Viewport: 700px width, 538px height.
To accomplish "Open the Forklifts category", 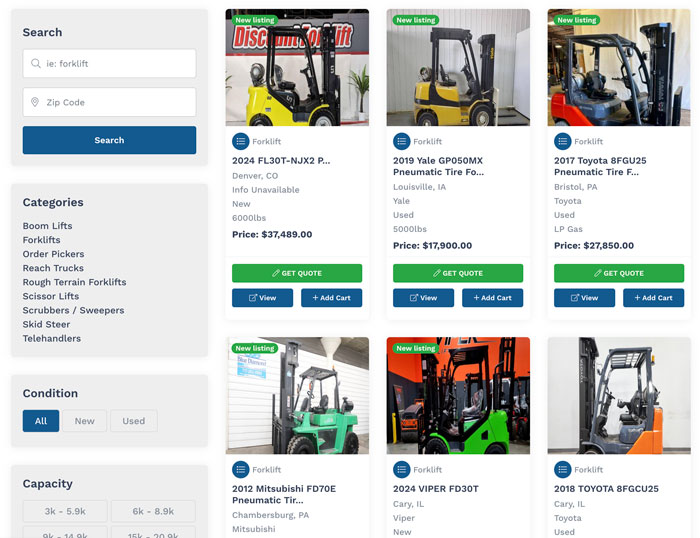I will coord(42,240).
